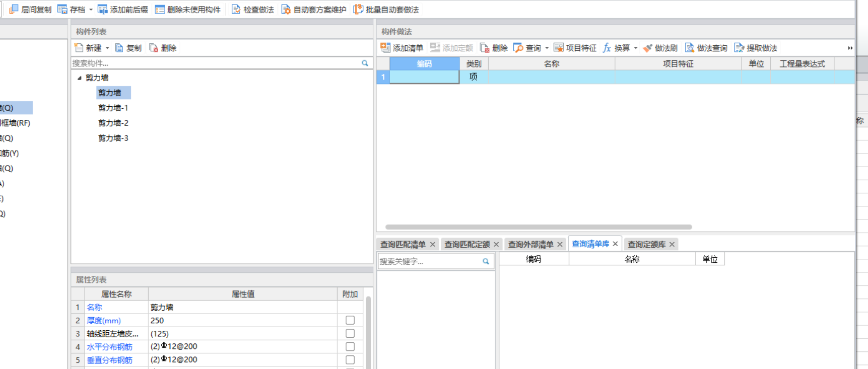Close the 查询清单库 tab
The width and height of the screenshot is (868, 369).
click(x=615, y=244)
